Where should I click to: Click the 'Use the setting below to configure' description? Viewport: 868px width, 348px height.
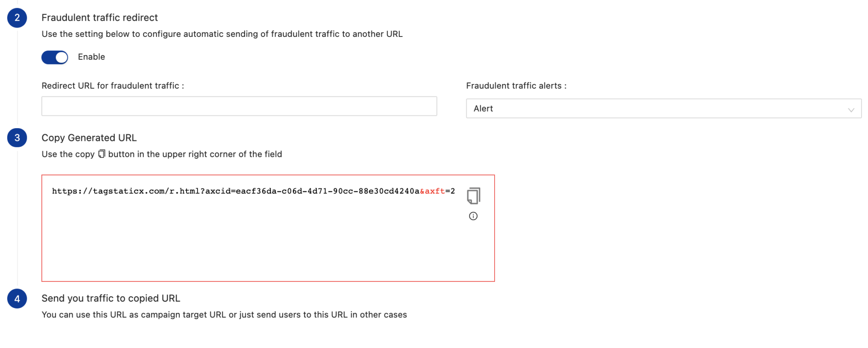pos(222,34)
